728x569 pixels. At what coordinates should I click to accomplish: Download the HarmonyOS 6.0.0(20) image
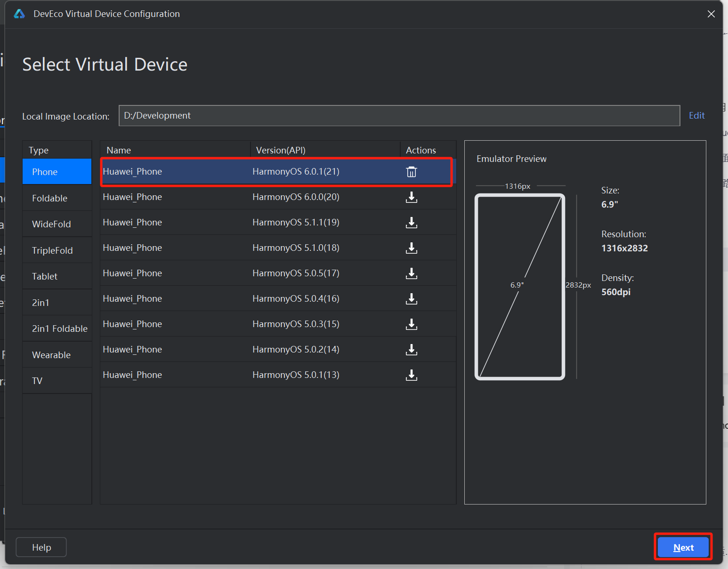pos(412,197)
